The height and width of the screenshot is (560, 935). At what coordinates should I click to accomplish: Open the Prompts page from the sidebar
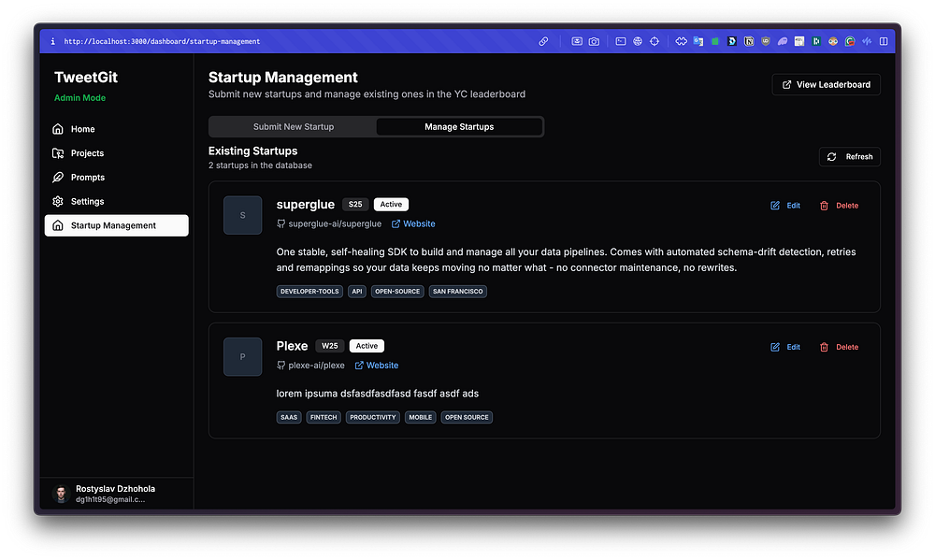116,177
